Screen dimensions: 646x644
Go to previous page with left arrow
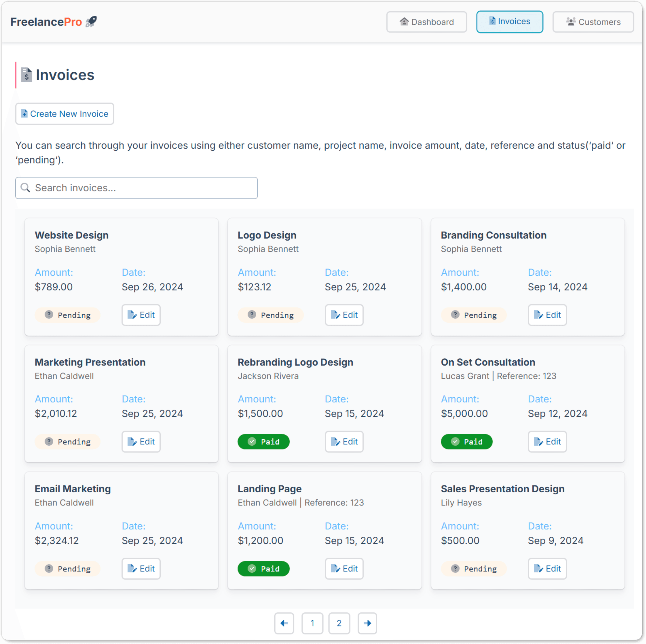(284, 623)
